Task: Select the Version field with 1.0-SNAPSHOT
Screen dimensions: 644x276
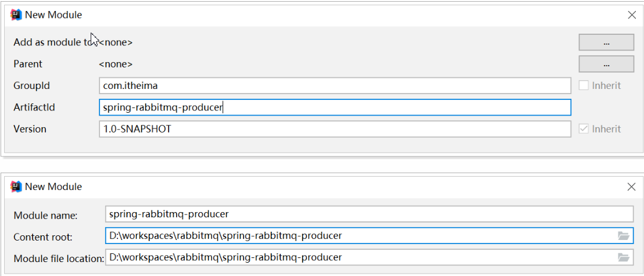Action: [x=334, y=129]
